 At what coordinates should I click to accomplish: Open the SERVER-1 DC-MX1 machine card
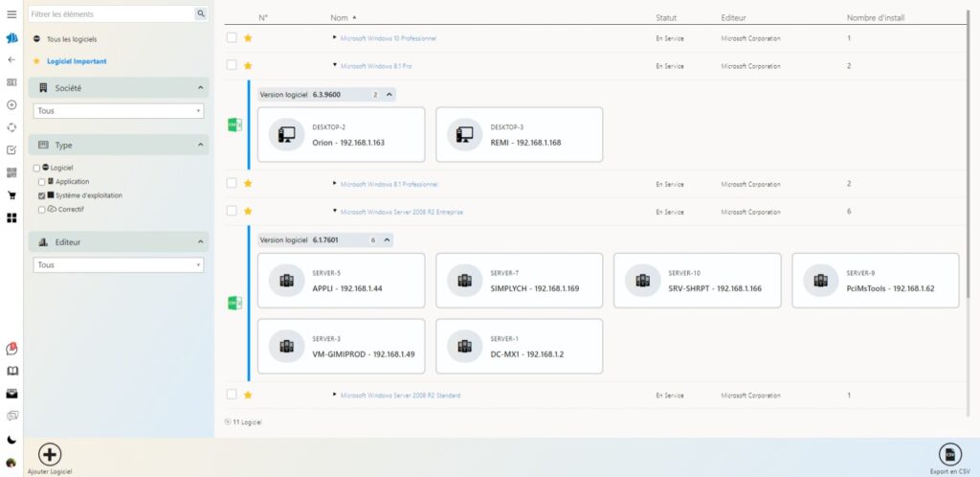(x=519, y=346)
